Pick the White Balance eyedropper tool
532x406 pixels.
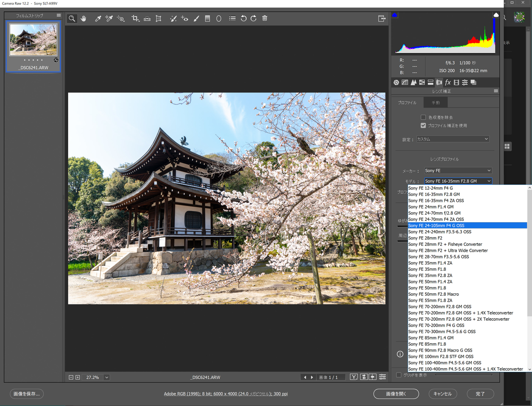click(x=98, y=18)
